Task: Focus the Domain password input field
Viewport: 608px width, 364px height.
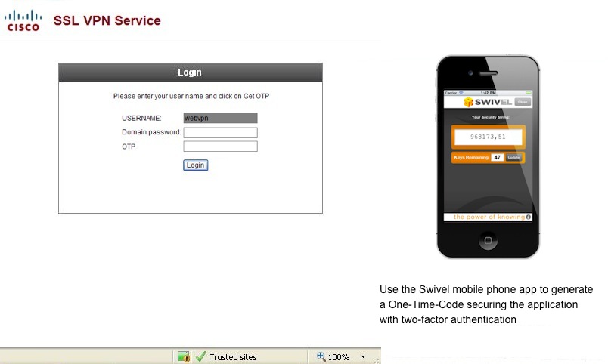Action: click(x=220, y=132)
